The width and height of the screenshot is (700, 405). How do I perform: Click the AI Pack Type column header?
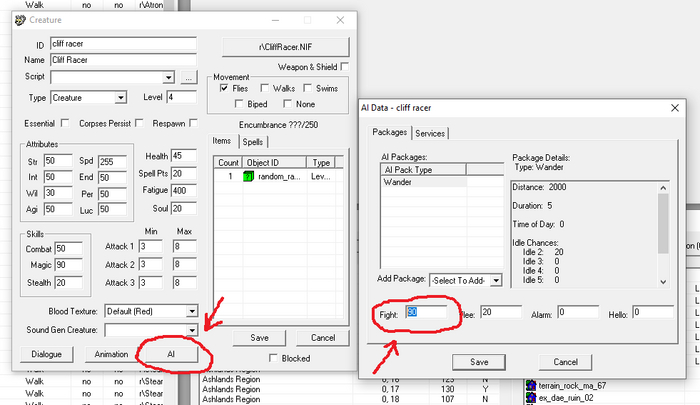(423, 170)
